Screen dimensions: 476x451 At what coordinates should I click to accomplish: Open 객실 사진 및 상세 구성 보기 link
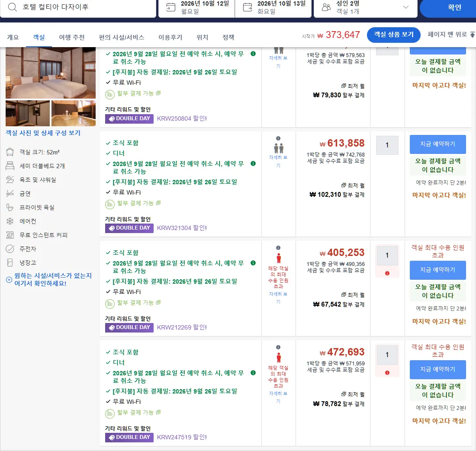tap(43, 133)
